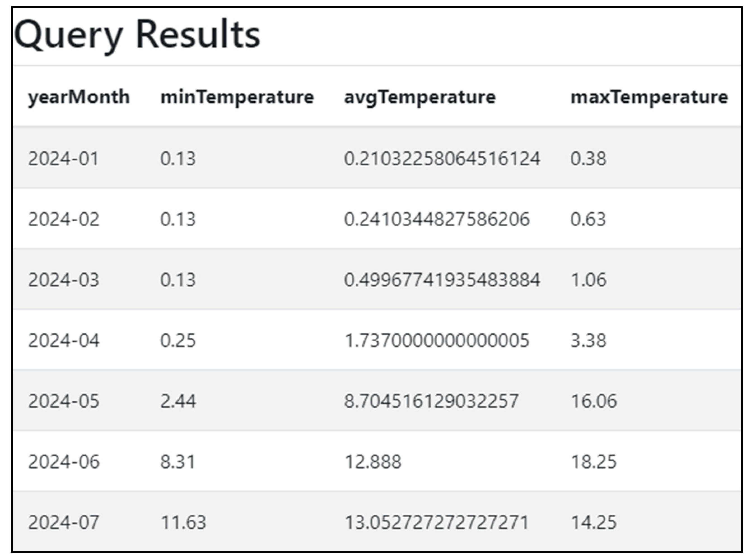The image size is (749, 560).
Task: Click the minTemperature column header
Action: click(x=237, y=97)
